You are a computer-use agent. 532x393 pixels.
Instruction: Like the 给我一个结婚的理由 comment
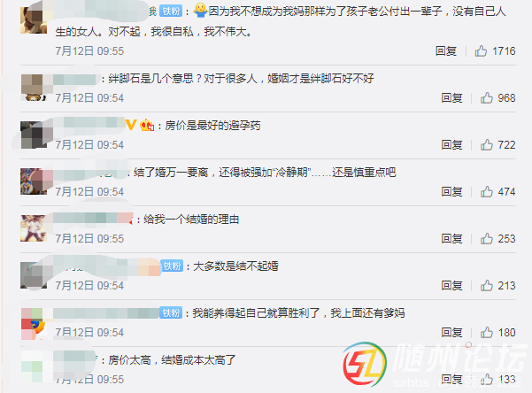pos(487,238)
